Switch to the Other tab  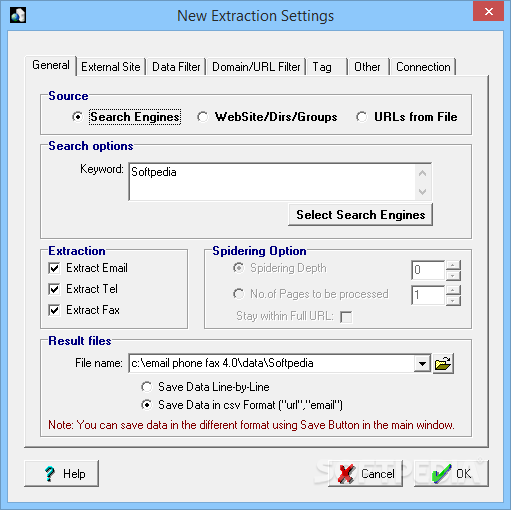pos(368,67)
